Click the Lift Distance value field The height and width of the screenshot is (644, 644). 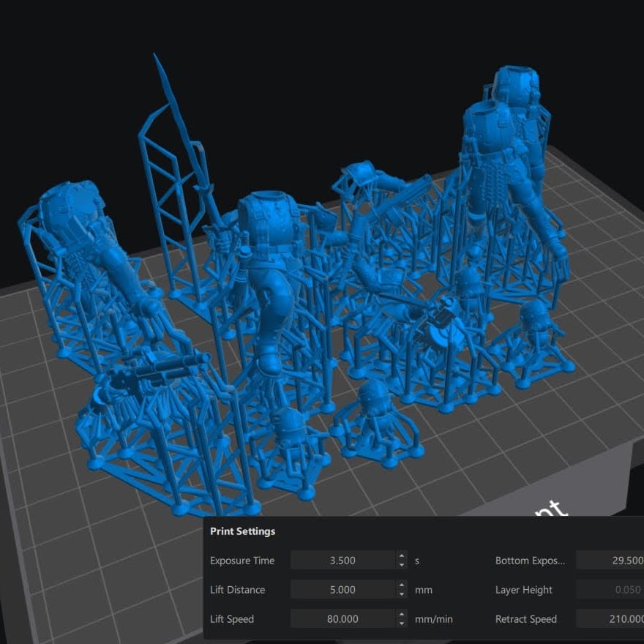[x=342, y=590]
